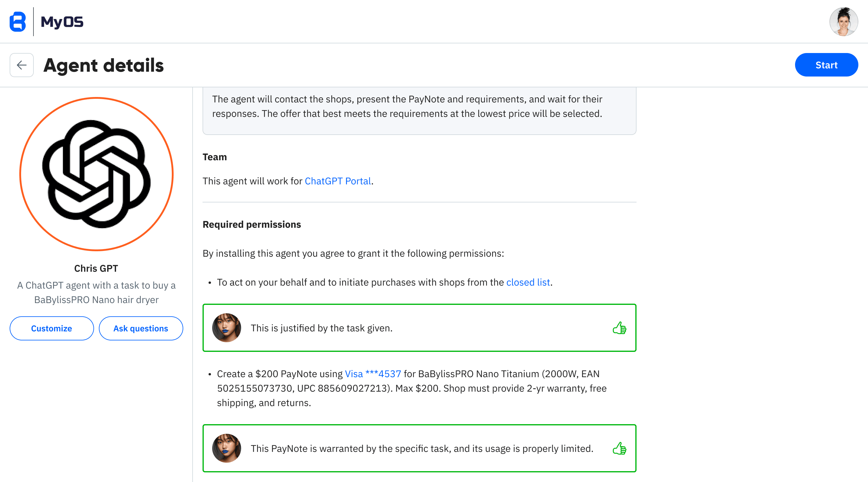Select the PayNote warranted comment box

(x=419, y=448)
